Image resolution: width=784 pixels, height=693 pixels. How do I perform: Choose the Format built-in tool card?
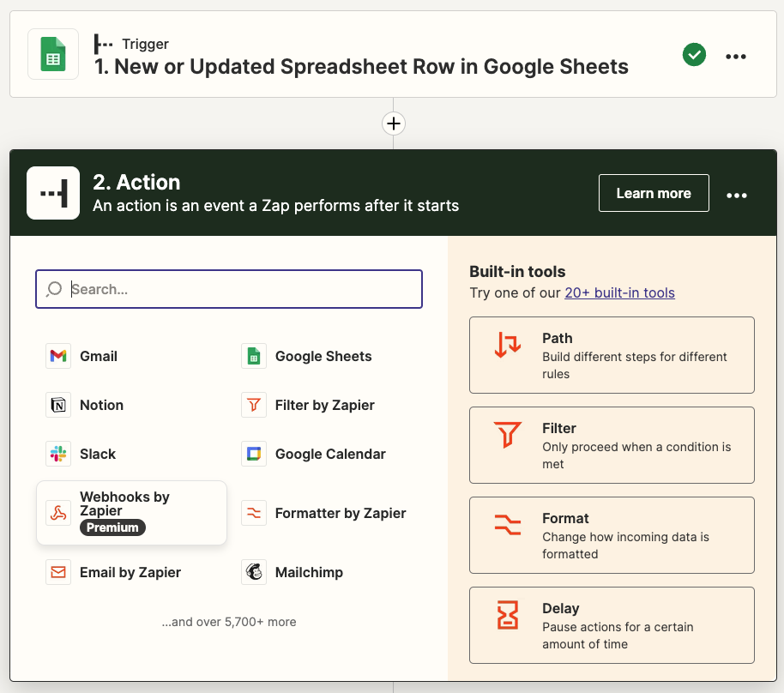612,535
